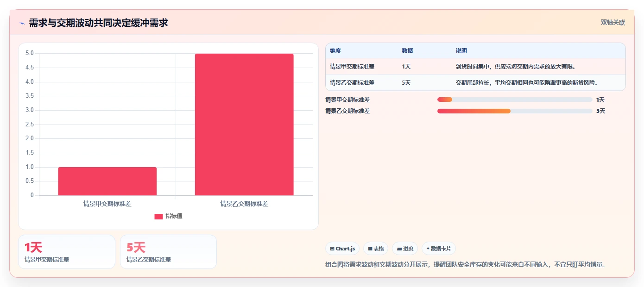This screenshot has height=287, width=644.
Task: Click table cell 情景甲交期标准差
Action: pos(352,67)
